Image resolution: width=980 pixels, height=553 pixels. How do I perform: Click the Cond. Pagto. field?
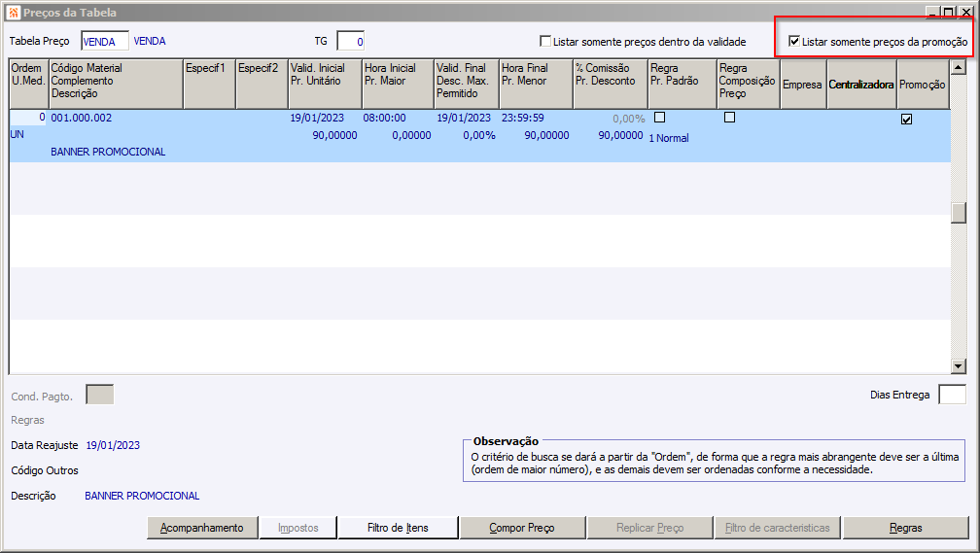(x=99, y=395)
